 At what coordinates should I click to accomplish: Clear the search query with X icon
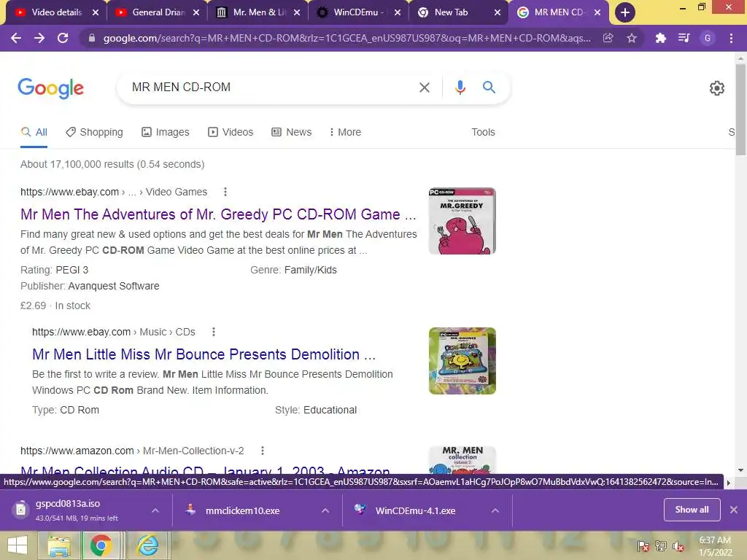point(425,87)
